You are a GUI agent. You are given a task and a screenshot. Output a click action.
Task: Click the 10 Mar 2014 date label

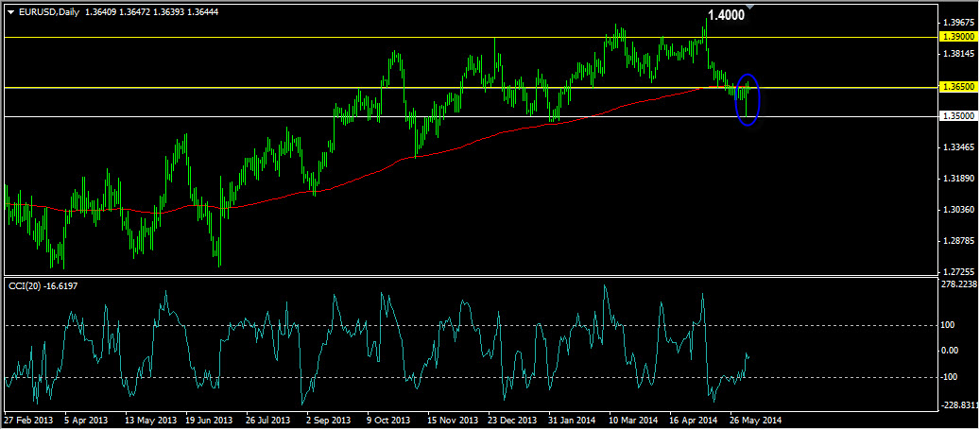click(633, 420)
